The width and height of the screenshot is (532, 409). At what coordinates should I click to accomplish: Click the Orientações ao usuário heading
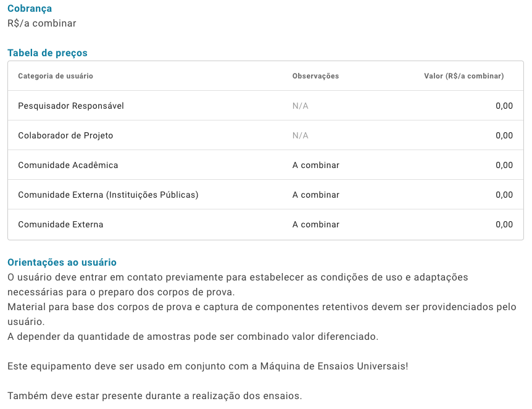(62, 262)
